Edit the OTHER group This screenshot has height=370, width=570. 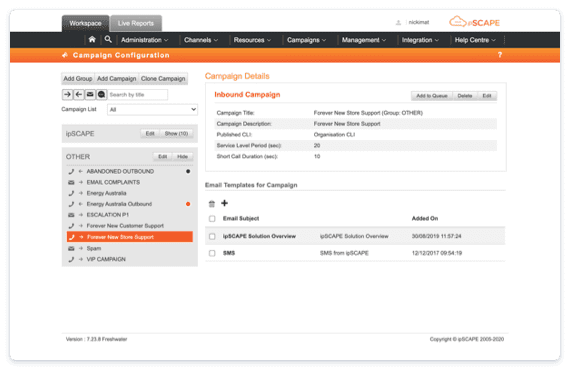point(162,157)
